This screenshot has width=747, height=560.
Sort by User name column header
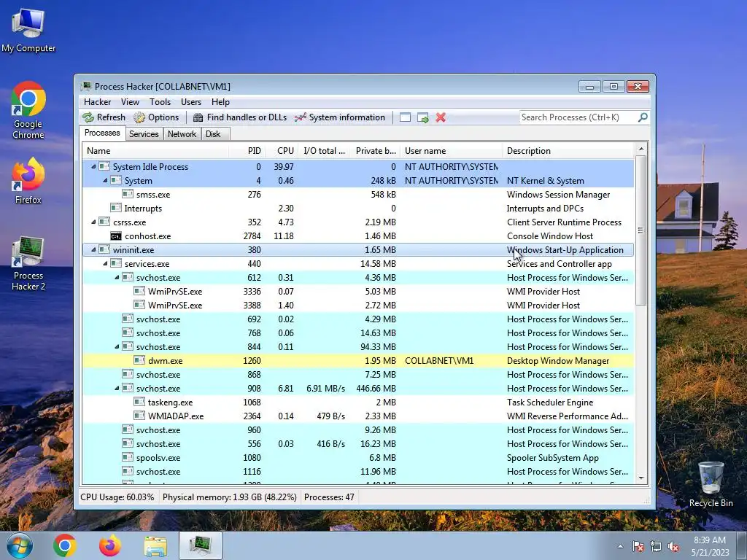coord(451,151)
